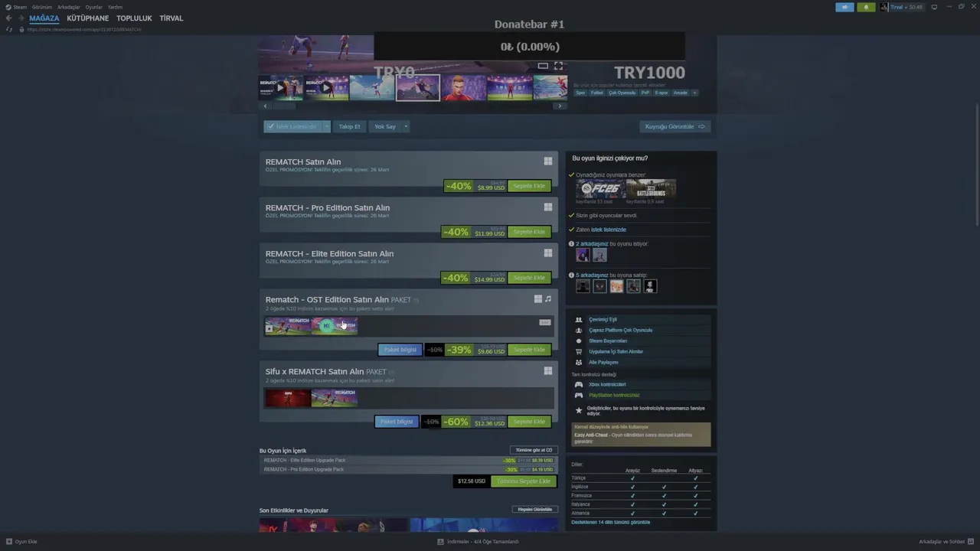Click the Takip Et button
Viewport: 980px width, 551px height.
(349, 126)
